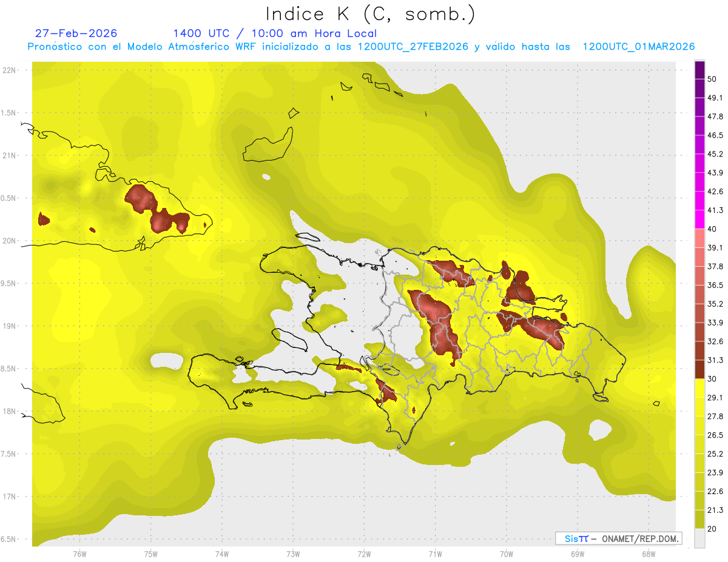The height and width of the screenshot is (562, 728).
Task: Click the '22N' latitude axis label
Action: click(x=10, y=70)
